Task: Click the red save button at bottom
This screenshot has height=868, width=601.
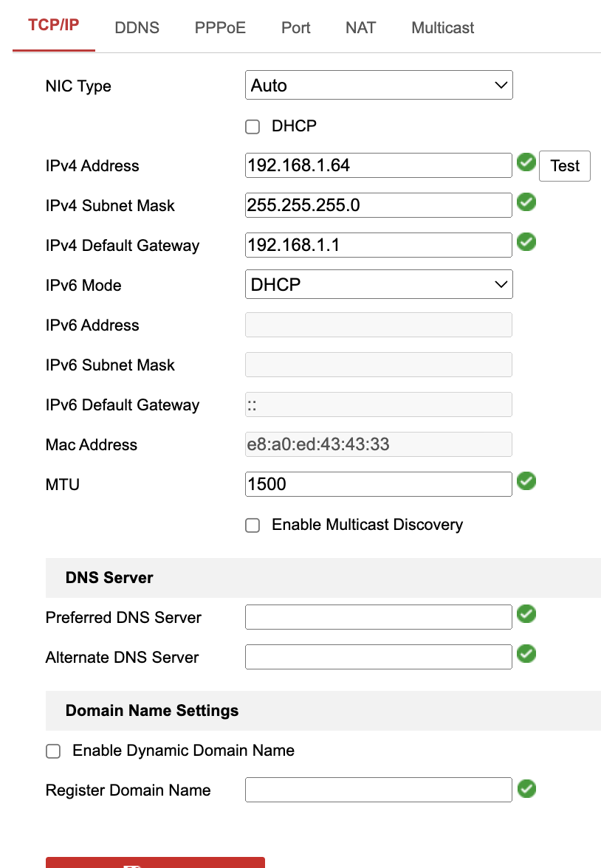Action: (x=155, y=862)
